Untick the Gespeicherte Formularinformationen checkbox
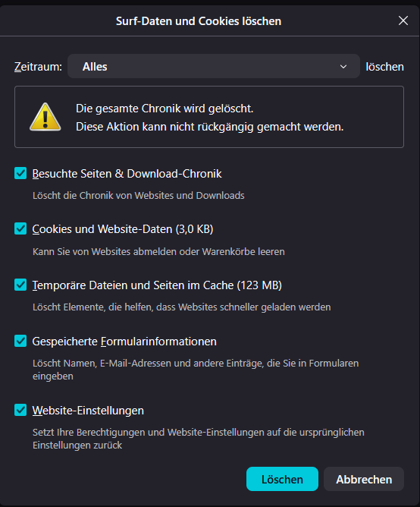This screenshot has width=420, height=507. 20,341
